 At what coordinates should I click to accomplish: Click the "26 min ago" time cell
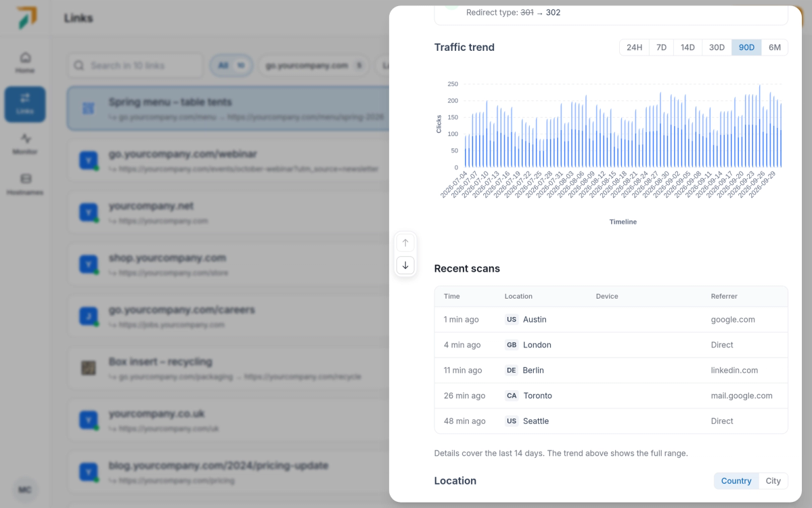point(465,396)
